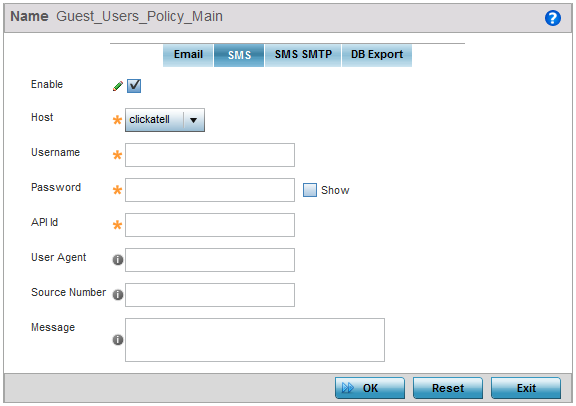
Task: Click the orange asterisk beside Password
Action: pos(117,190)
